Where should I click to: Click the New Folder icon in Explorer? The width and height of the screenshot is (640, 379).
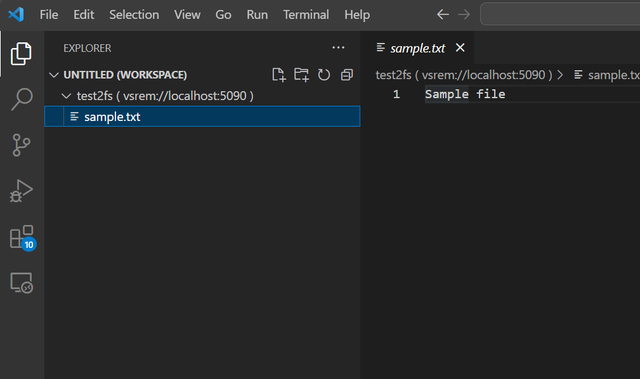(x=302, y=75)
